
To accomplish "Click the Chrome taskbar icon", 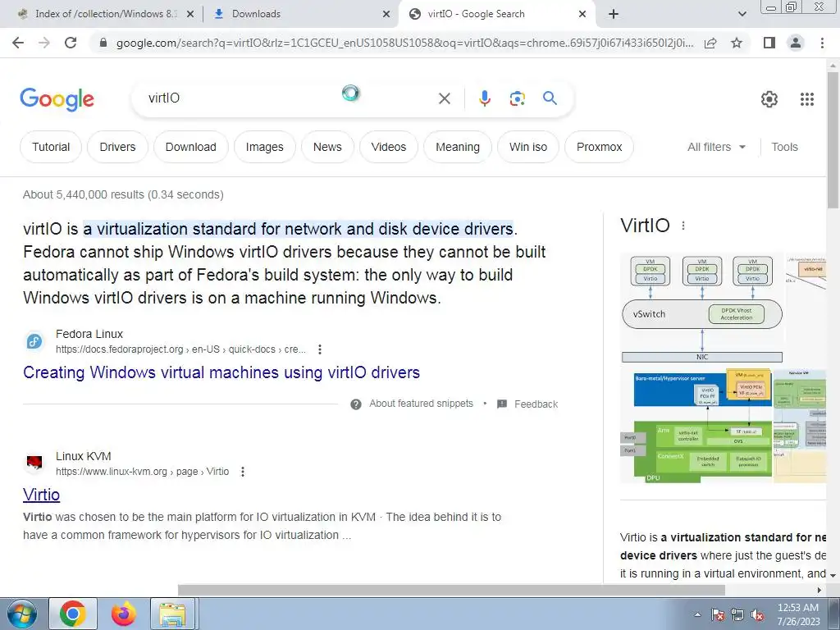I will 73,614.
